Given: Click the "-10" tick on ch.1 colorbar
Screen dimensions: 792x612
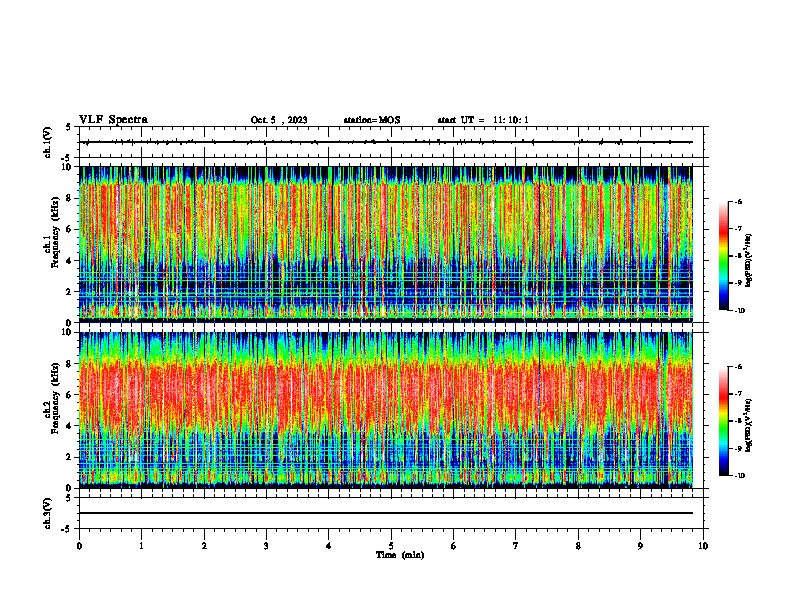Looking at the screenshot, I should point(739,311).
